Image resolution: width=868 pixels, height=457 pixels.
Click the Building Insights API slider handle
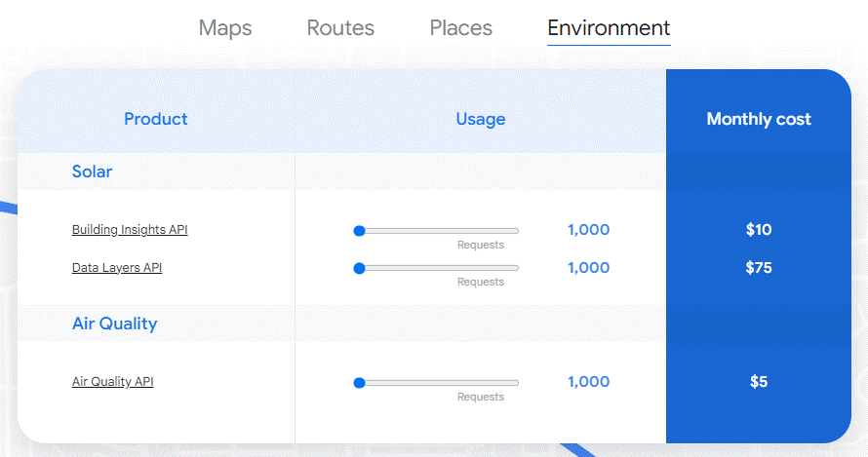coord(359,231)
